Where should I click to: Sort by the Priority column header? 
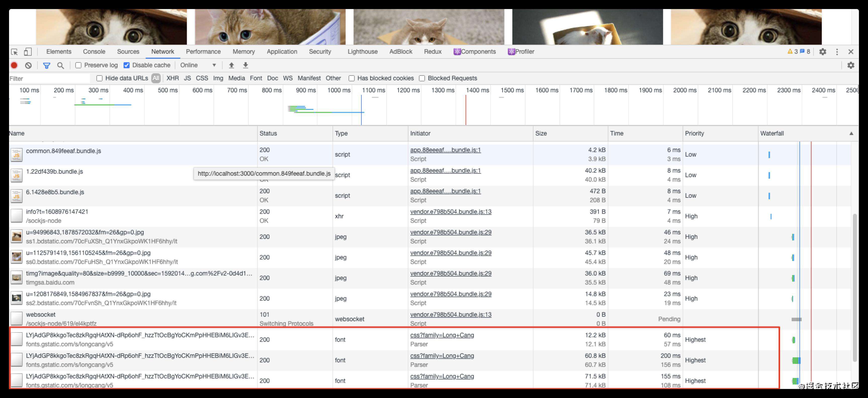click(720, 133)
